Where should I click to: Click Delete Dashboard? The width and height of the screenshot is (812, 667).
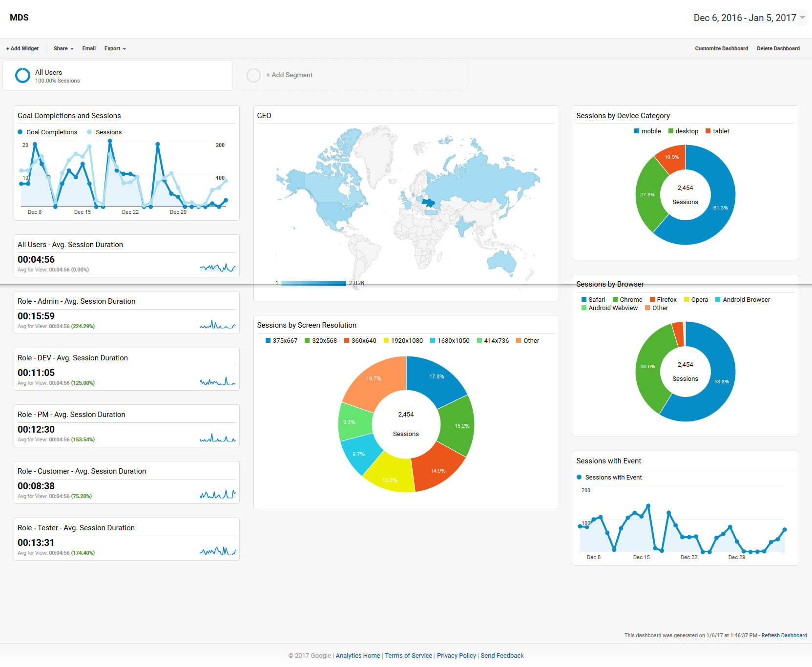tap(778, 48)
